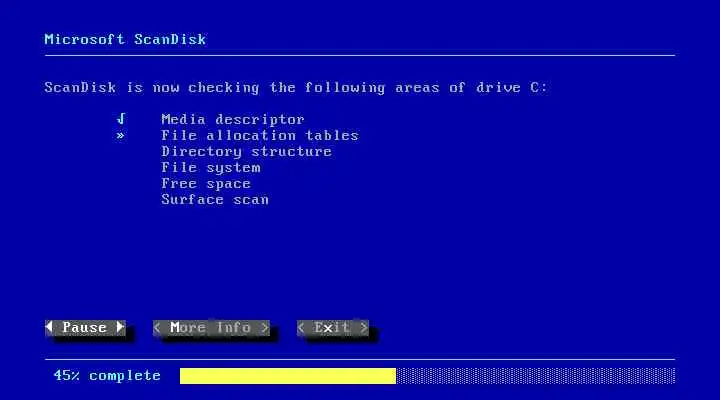Select the Free space item

click(206, 184)
